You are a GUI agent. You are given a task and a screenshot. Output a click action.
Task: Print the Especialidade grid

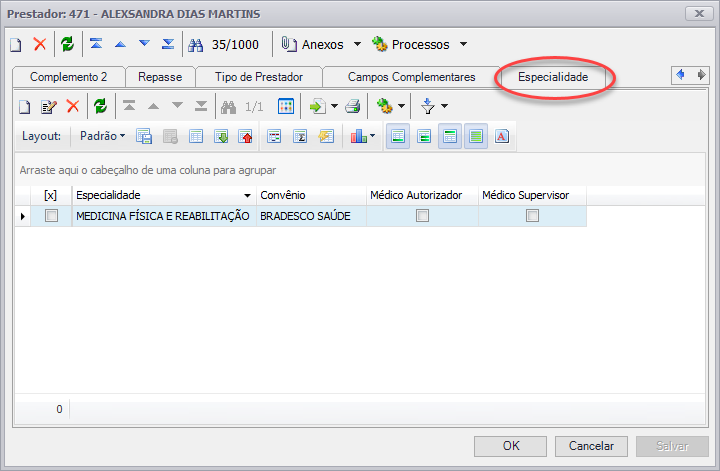click(353, 107)
